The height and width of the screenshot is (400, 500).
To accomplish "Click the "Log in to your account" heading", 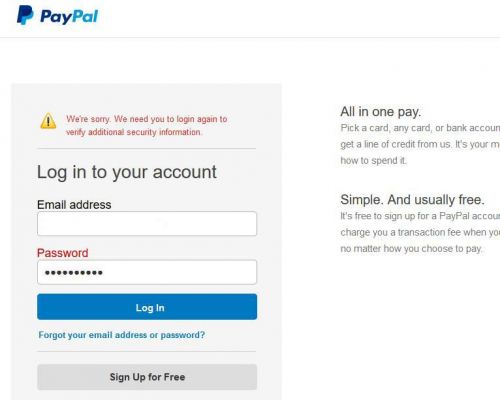I will (127, 172).
